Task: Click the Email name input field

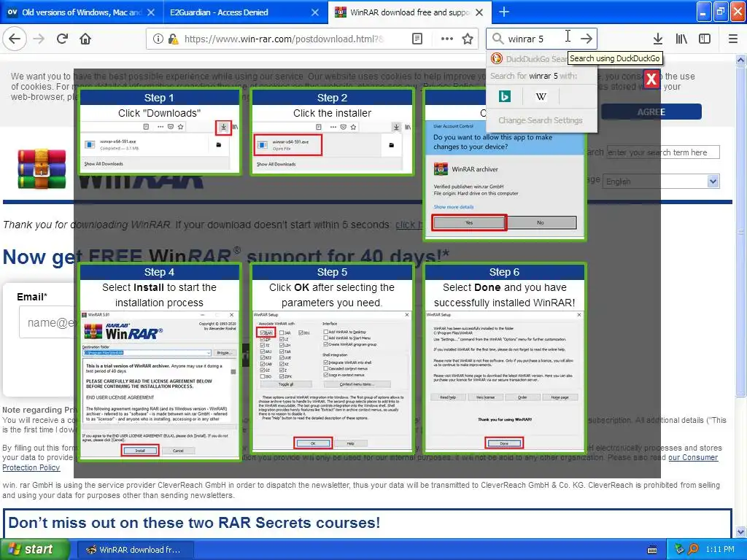Action: pyautogui.click(x=47, y=322)
